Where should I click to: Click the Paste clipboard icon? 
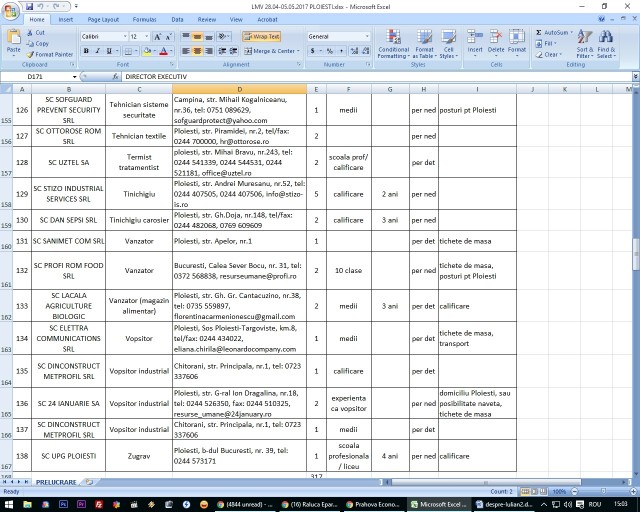coord(13,37)
